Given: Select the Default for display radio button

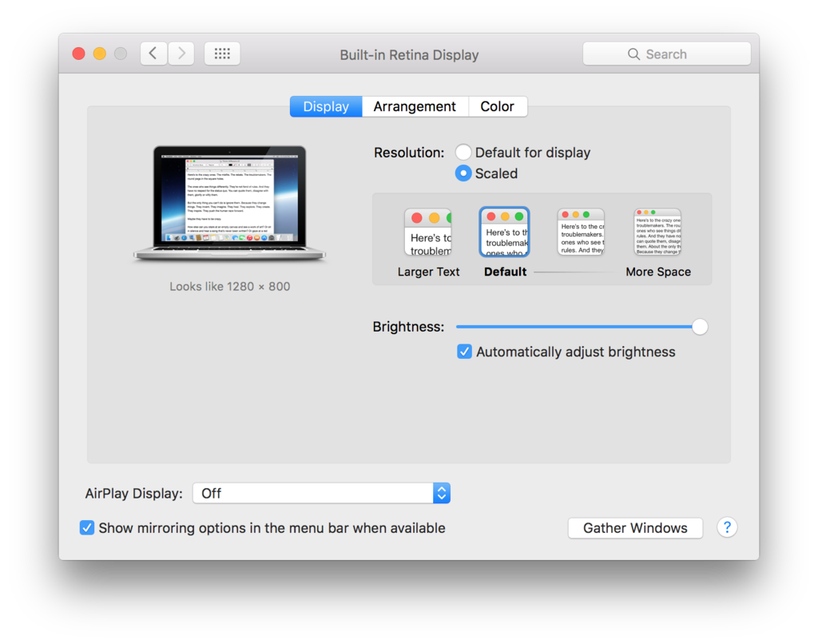Looking at the screenshot, I should coord(463,153).
